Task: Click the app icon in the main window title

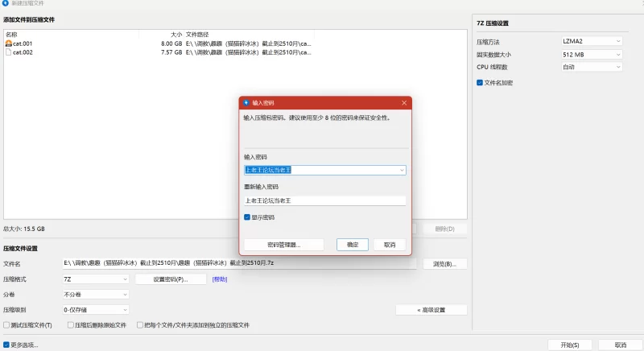Action: 6,3
